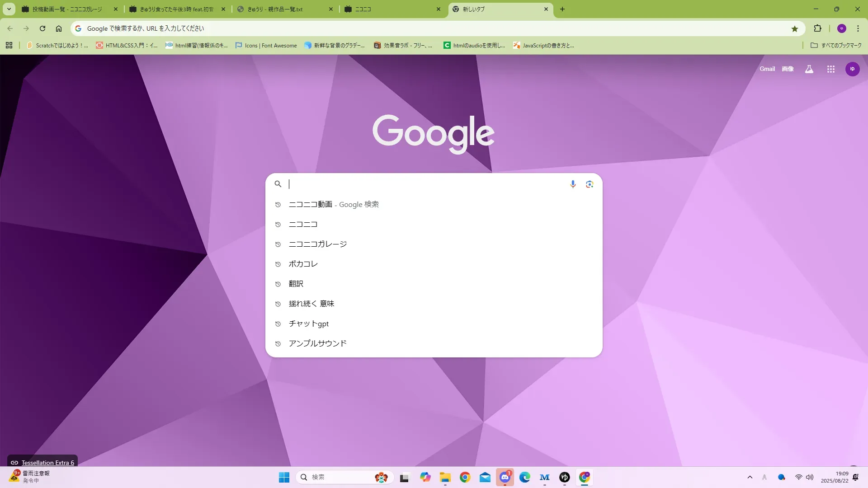The height and width of the screenshot is (488, 868).
Task: Open the Tessellation Extra 6 theme link
Action: tap(47, 463)
